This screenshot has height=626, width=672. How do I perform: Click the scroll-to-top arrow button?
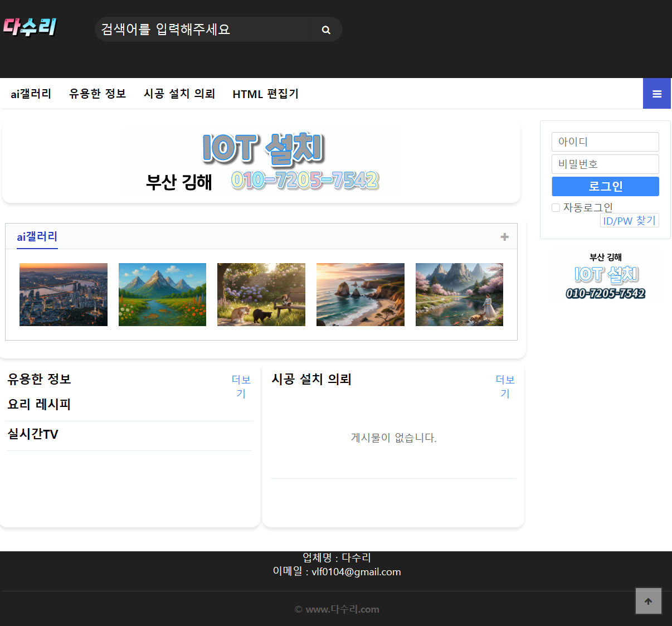coord(648,601)
